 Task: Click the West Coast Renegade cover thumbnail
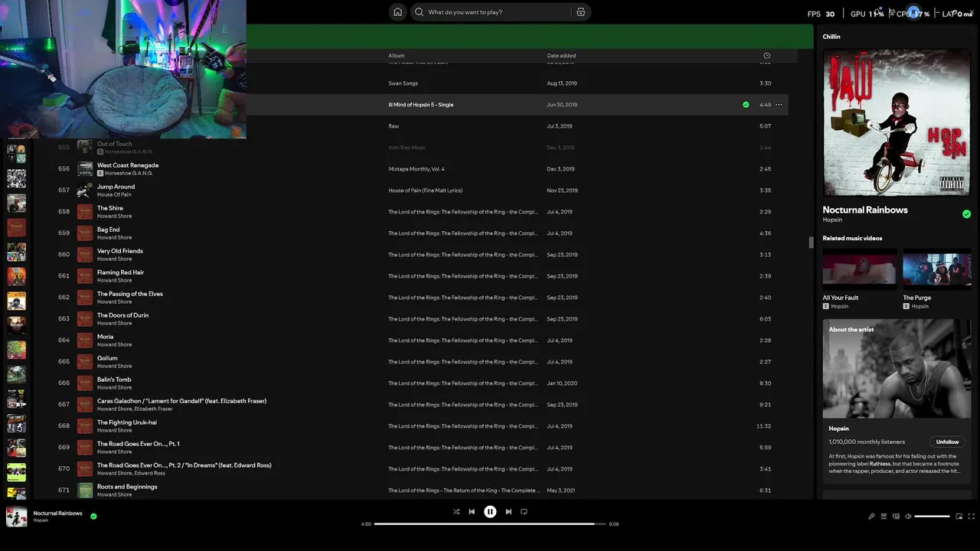(x=85, y=168)
